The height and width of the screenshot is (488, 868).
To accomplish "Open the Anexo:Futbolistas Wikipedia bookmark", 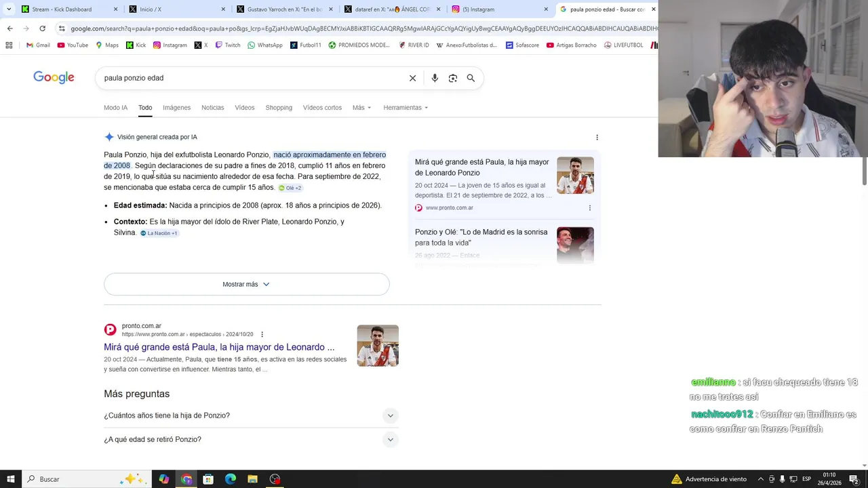I will [x=467, y=45].
